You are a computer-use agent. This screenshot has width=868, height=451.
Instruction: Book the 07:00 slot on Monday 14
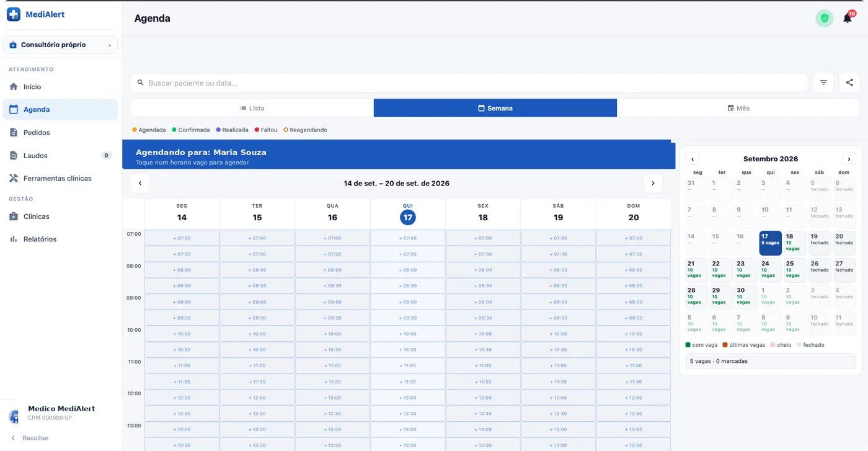pos(182,238)
